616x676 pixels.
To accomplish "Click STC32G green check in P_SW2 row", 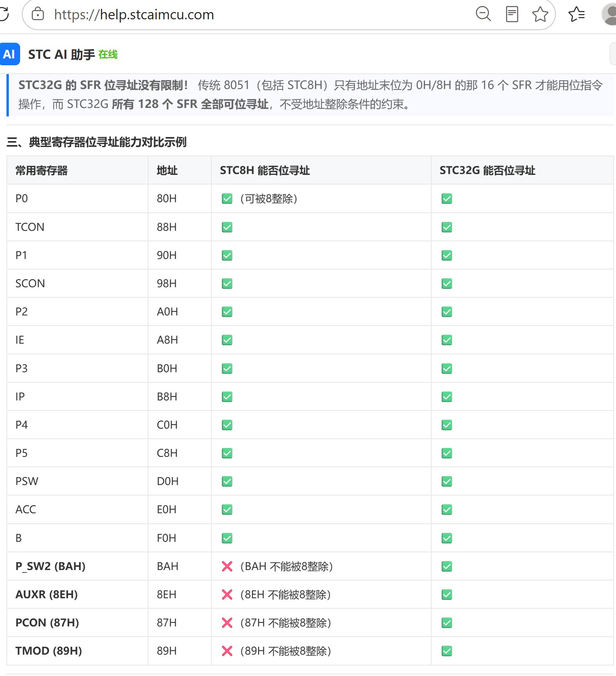I will [447, 566].
